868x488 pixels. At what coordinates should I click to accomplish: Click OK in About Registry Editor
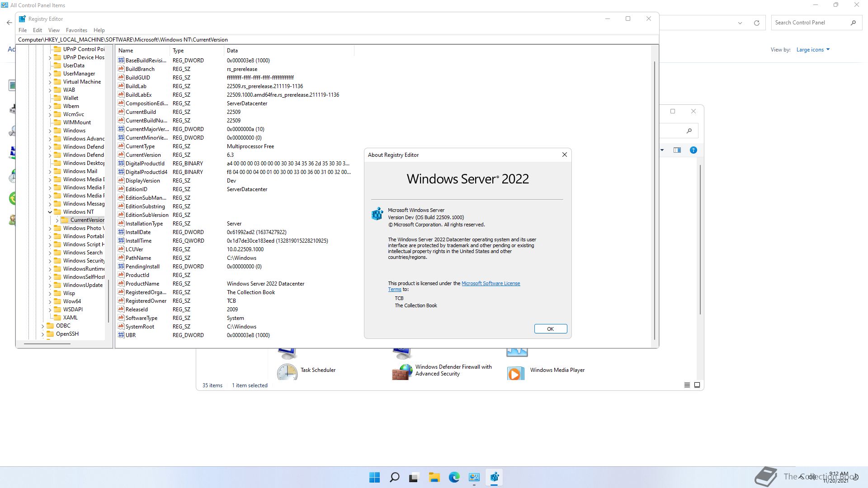pos(550,329)
